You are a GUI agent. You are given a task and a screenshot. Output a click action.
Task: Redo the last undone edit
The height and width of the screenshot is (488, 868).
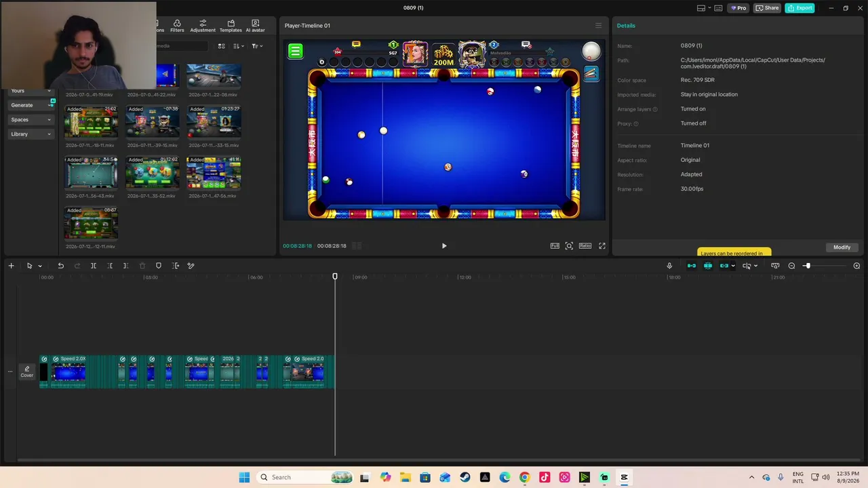(77, 266)
